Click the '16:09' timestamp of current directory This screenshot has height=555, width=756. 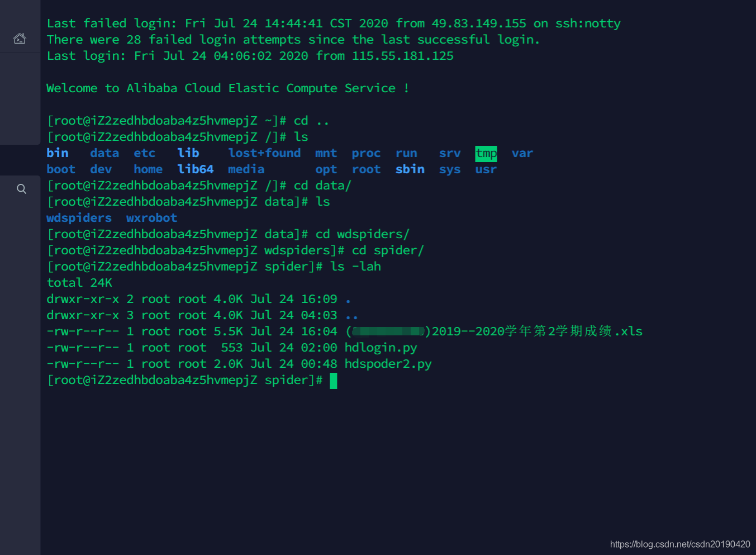pos(319,299)
